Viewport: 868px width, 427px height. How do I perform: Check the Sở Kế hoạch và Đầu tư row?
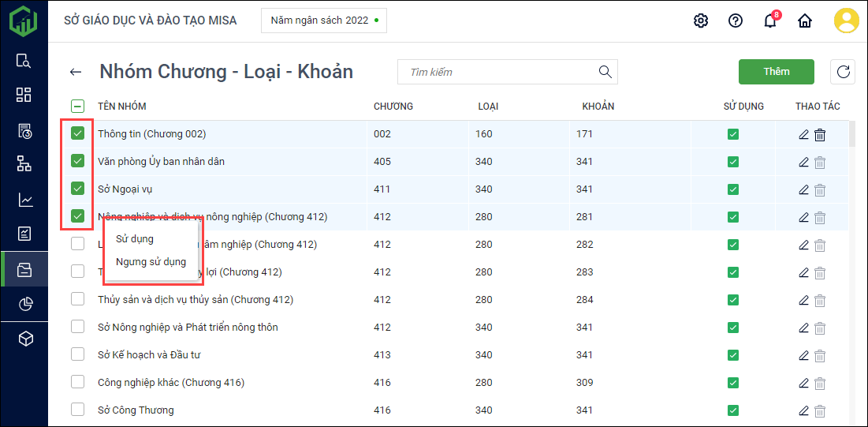click(x=78, y=354)
